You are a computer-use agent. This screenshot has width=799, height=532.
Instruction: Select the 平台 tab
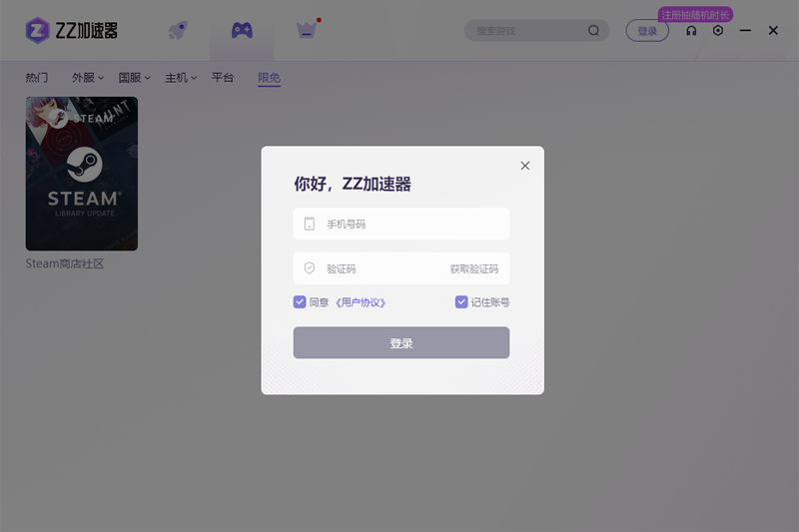tap(223, 77)
